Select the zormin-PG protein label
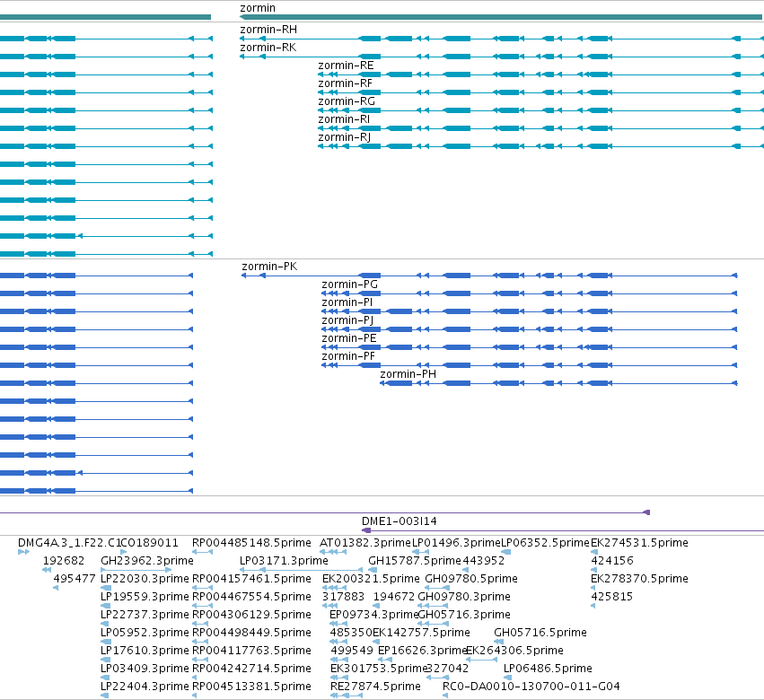This screenshot has width=764, height=700. click(350, 285)
